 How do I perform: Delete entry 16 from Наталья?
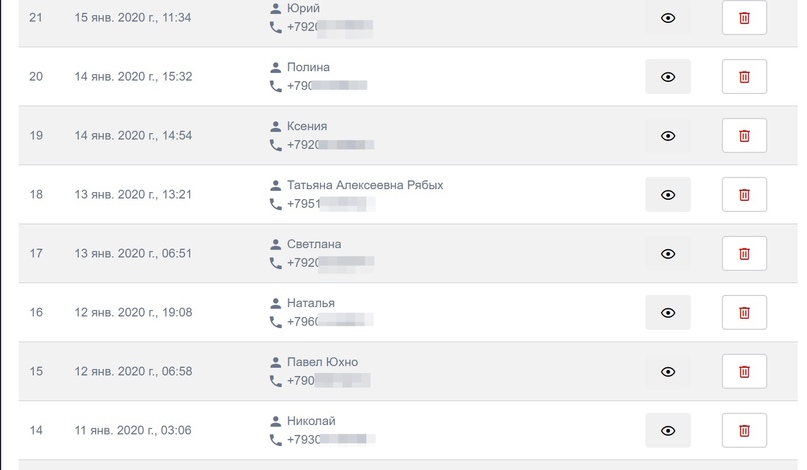pos(744,313)
